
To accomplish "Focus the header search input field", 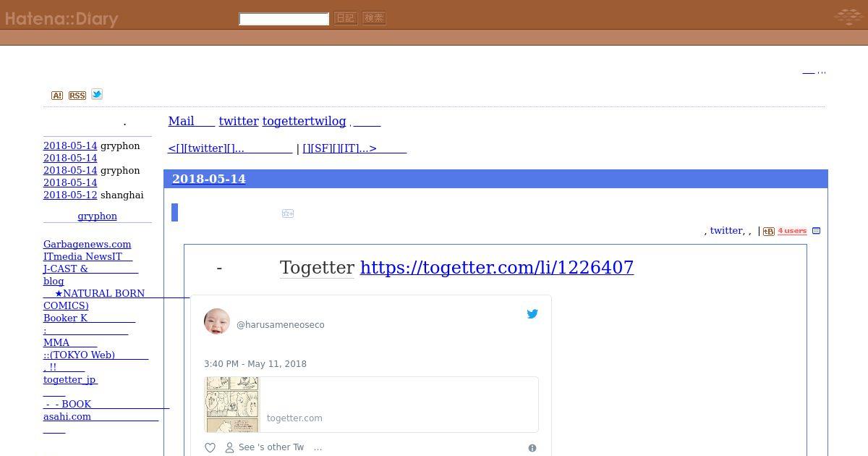I will [284, 19].
